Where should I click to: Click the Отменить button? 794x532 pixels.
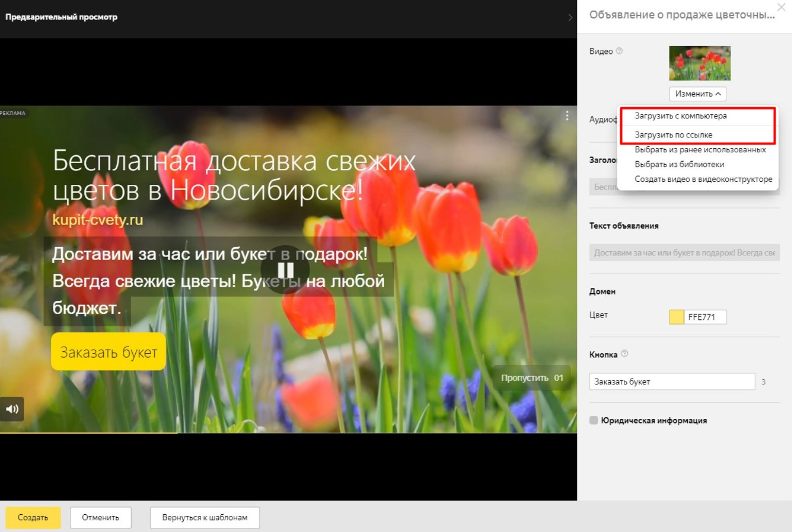coord(101,518)
